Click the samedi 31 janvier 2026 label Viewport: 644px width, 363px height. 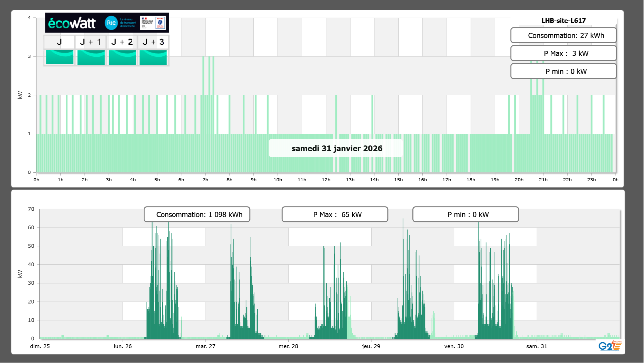(336, 148)
